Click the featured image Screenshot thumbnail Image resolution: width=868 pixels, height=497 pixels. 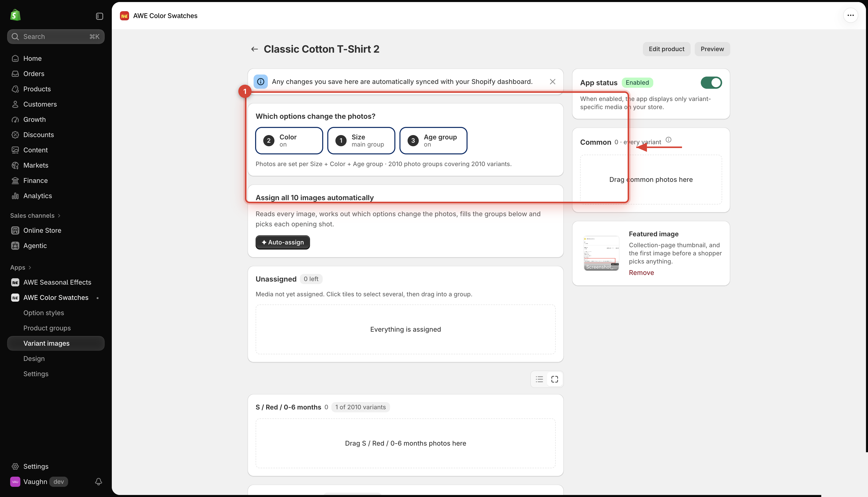click(601, 253)
